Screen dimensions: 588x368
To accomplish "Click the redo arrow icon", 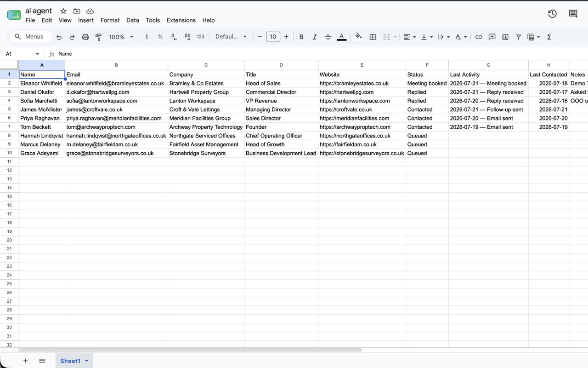I will (72, 37).
